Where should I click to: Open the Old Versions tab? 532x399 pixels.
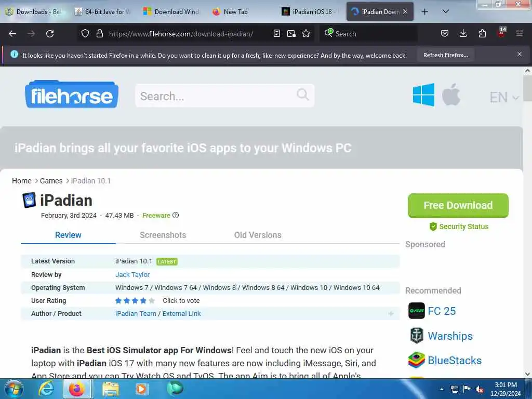tap(258, 235)
